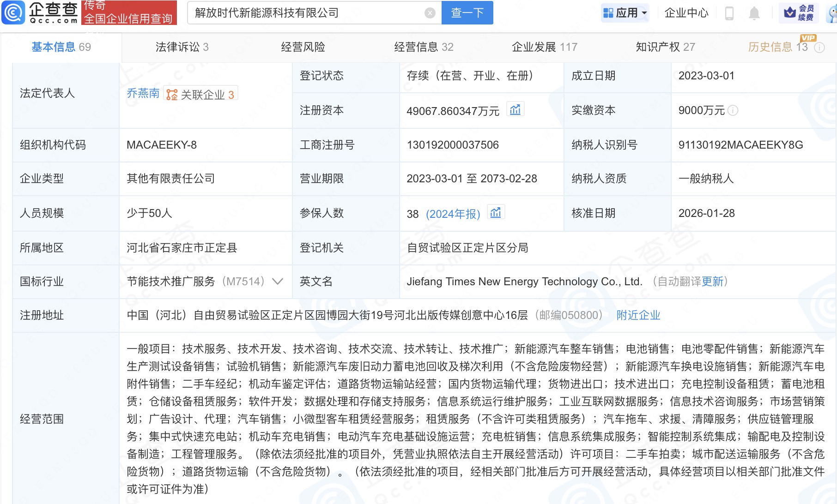837x504 pixels.
Task: Click 更新 link next to English name
Action: pyautogui.click(x=712, y=282)
